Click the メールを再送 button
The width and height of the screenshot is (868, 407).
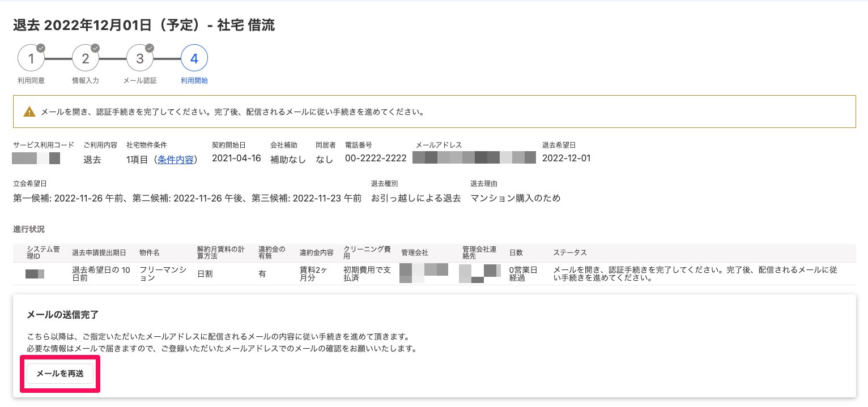60,374
